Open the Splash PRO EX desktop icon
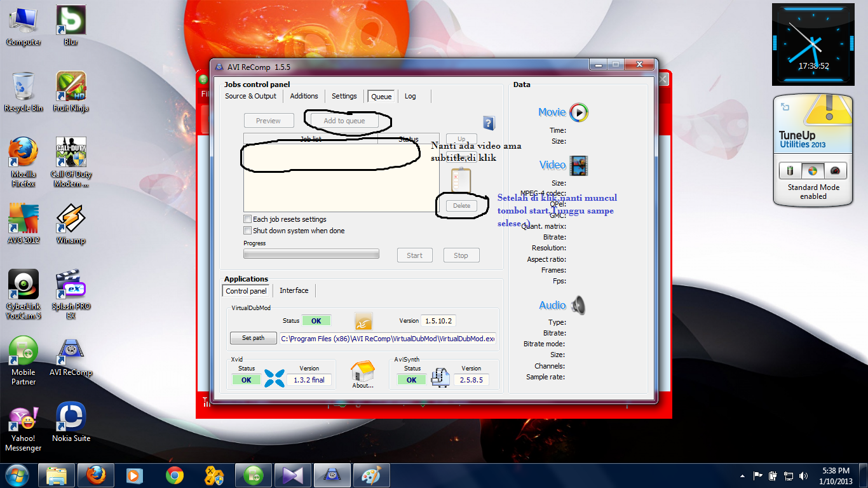The width and height of the screenshot is (868, 488). pyautogui.click(x=71, y=293)
